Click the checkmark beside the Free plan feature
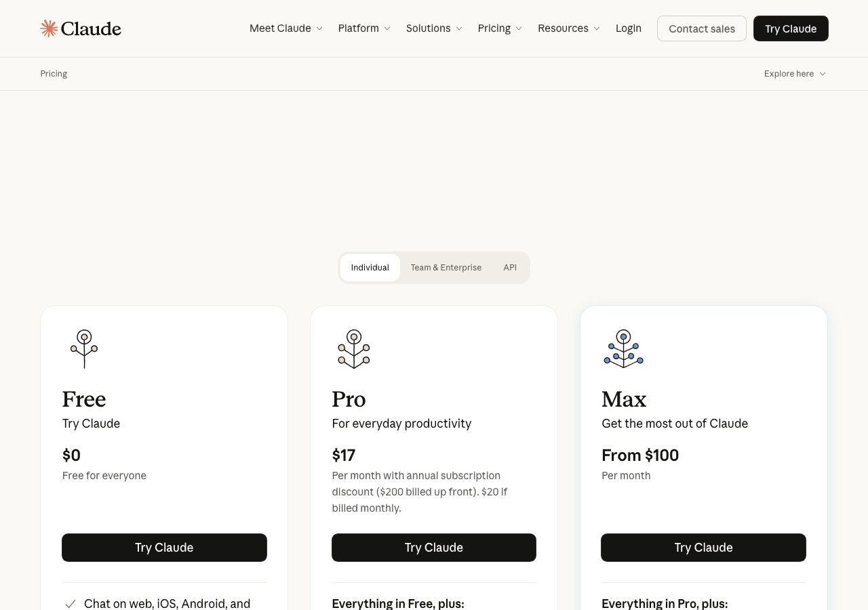The image size is (868, 610). click(69, 603)
